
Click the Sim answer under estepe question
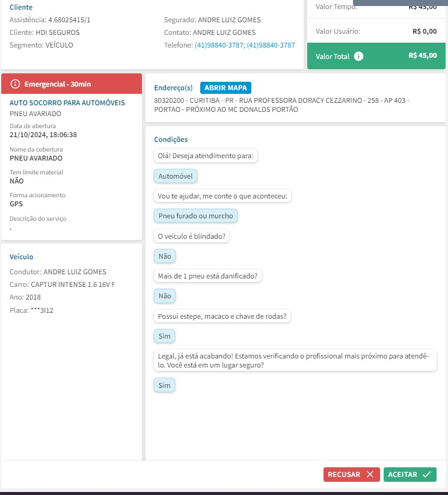pyautogui.click(x=164, y=336)
